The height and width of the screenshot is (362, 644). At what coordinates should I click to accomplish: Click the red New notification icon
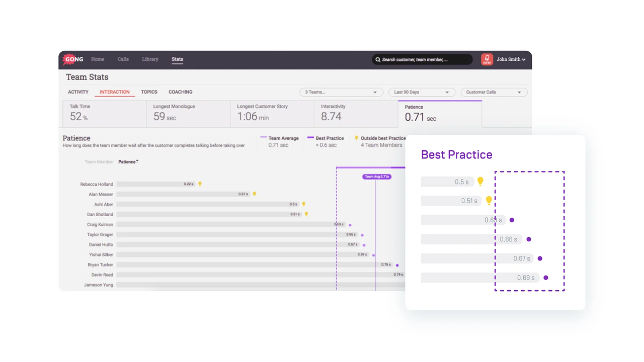487,59
